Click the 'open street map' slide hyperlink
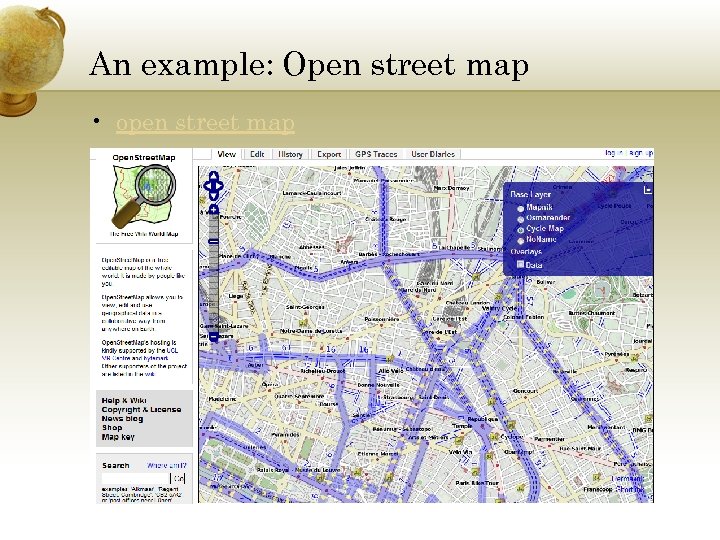720x540 pixels. coord(205,123)
